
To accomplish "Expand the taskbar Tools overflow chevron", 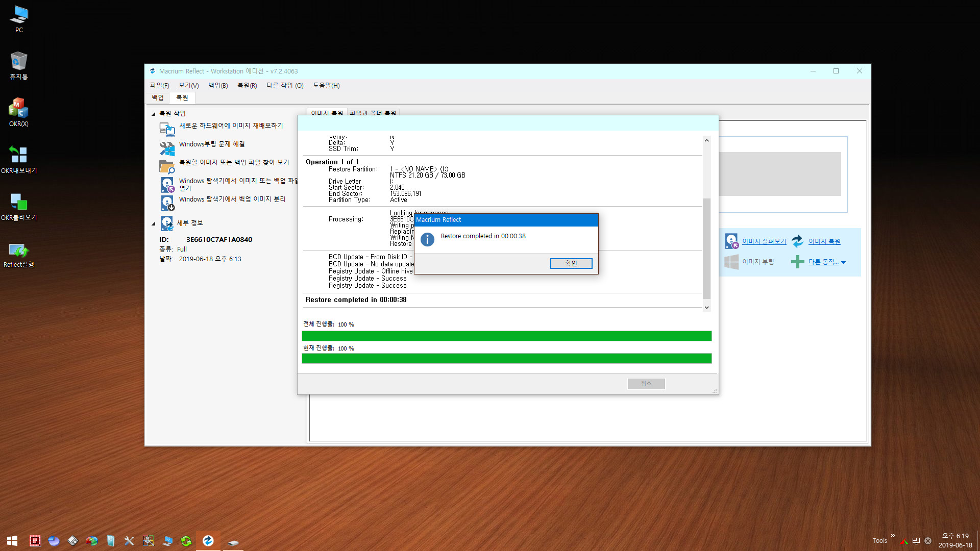I will pos(893,536).
